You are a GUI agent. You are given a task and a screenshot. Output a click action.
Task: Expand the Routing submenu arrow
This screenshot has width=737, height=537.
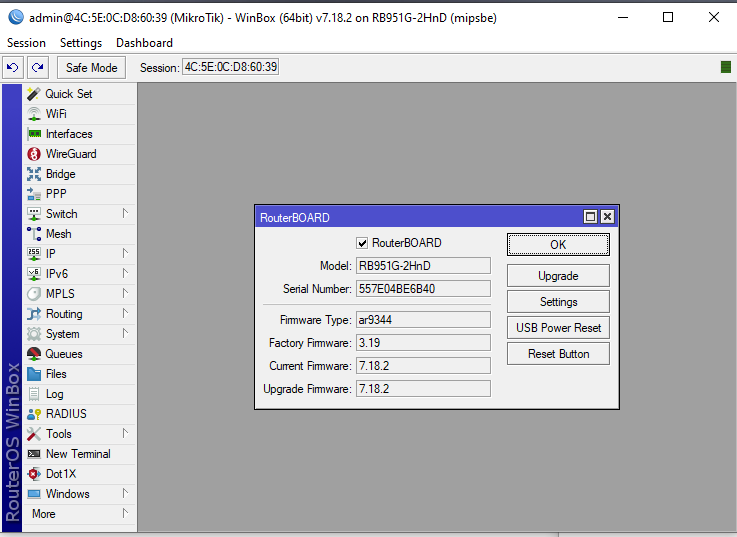point(125,313)
